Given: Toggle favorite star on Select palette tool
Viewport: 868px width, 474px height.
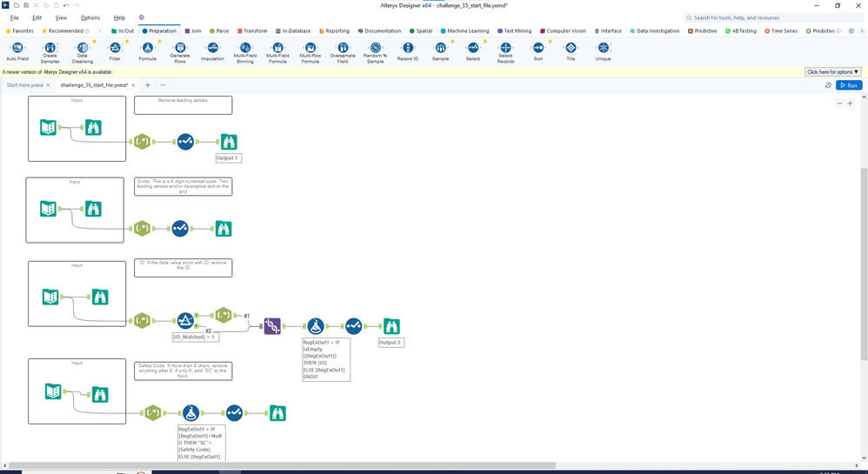Looking at the screenshot, I should (485, 41).
